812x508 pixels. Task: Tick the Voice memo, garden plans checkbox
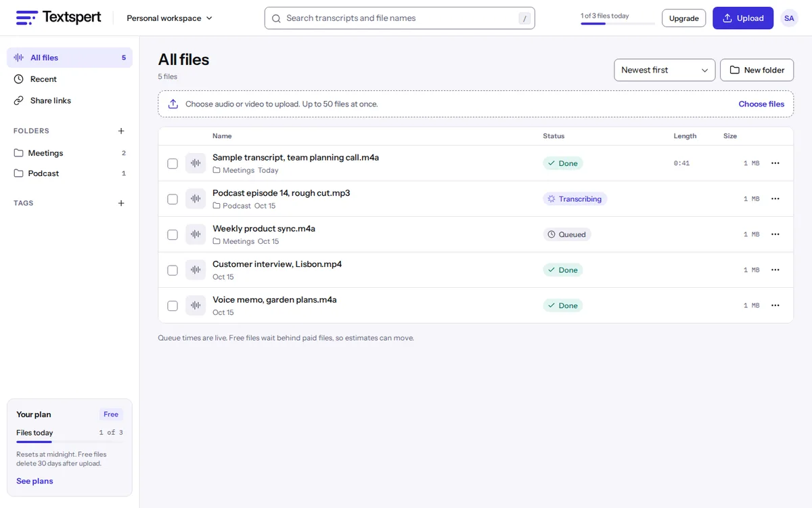pos(173,305)
